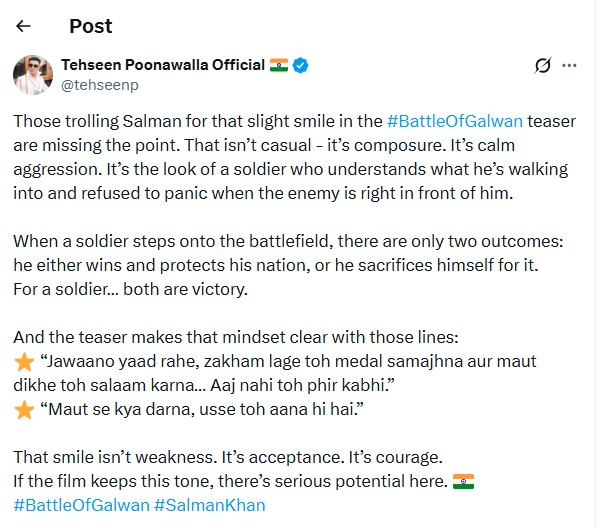
Task: Click the back arrow icon
Action: [24, 26]
